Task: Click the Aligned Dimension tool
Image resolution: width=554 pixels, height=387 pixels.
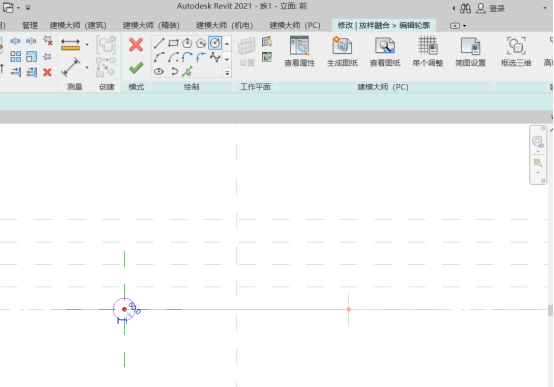Action: coord(70,67)
